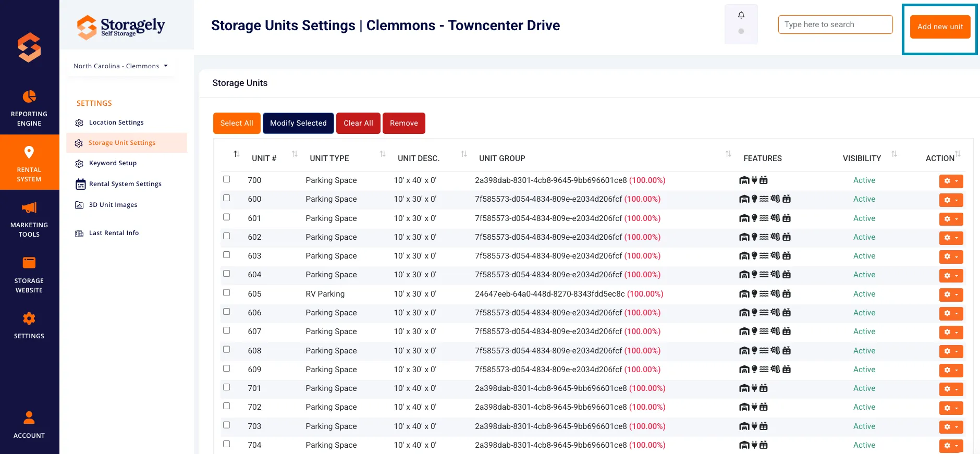Sort by Unit Group column arrows
980x454 pixels.
[728, 154]
